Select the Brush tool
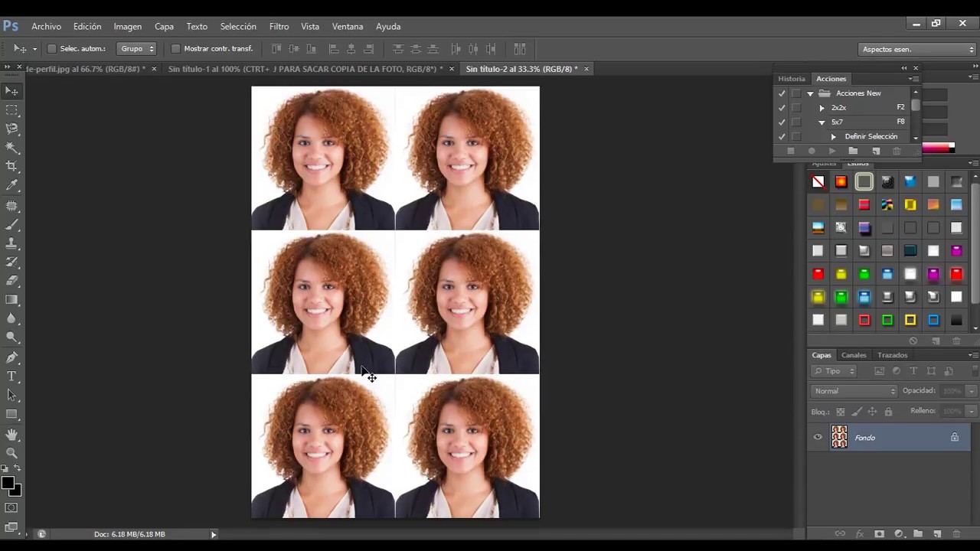 [x=11, y=225]
